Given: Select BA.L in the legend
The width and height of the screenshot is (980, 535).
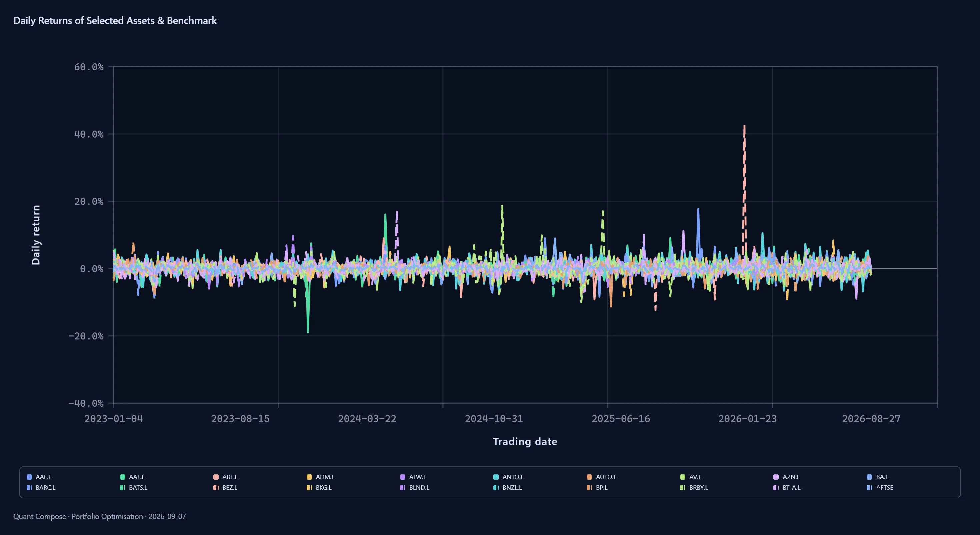Looking at the screenshot, I should pos(878,477).
